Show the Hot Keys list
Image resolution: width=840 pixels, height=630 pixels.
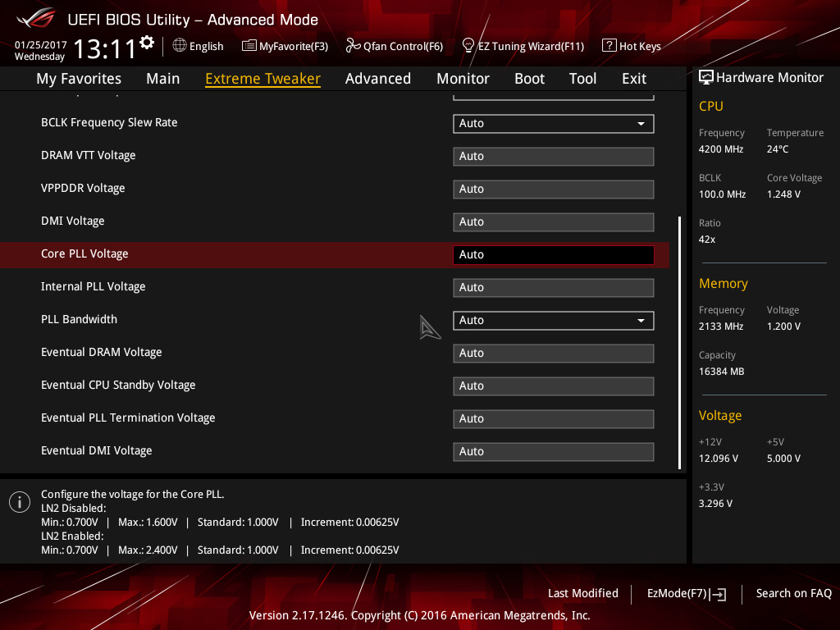(632, 46)
